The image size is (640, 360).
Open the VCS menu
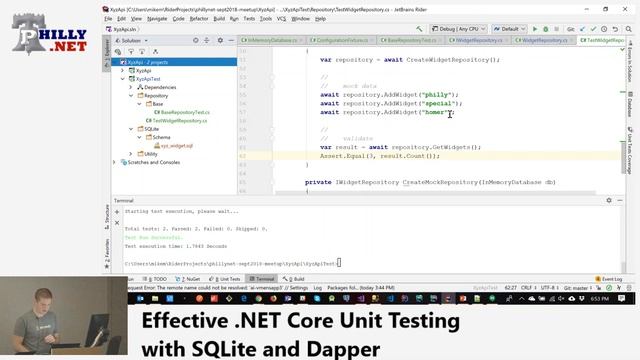tap(281, 19)
